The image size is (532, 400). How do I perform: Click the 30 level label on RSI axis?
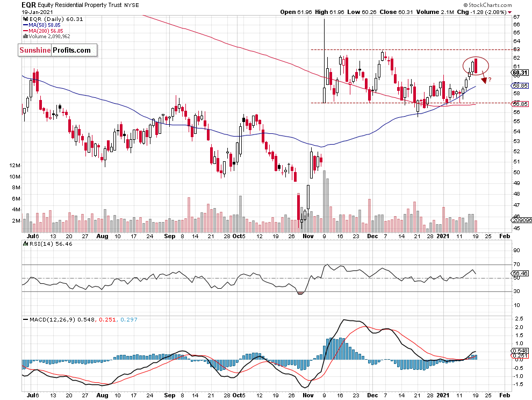[516, 291]
